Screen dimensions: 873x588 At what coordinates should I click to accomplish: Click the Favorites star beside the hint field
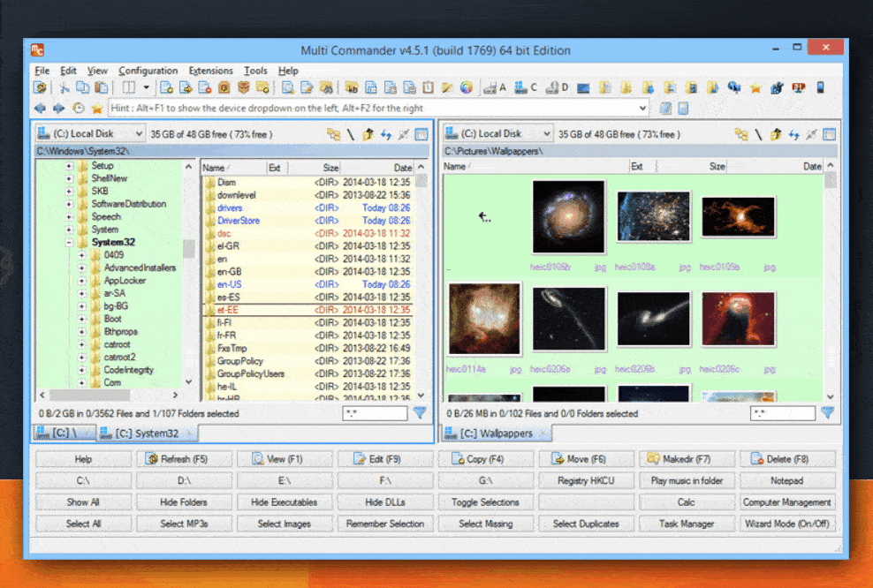[x=97, y=108]
